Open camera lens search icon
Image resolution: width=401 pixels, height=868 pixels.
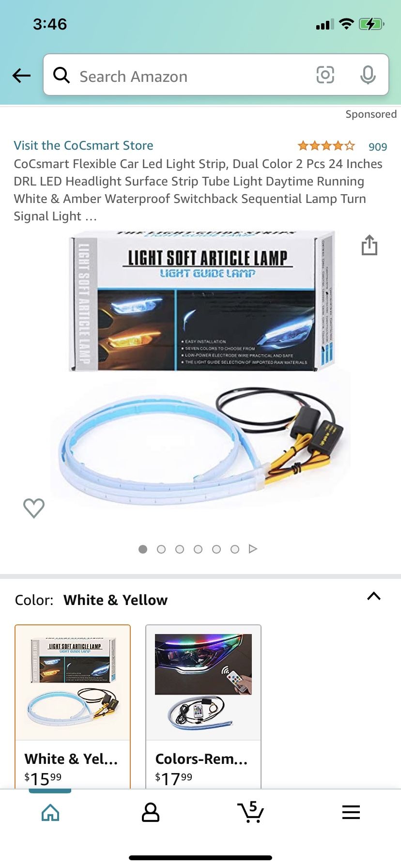tap(325, 75)
